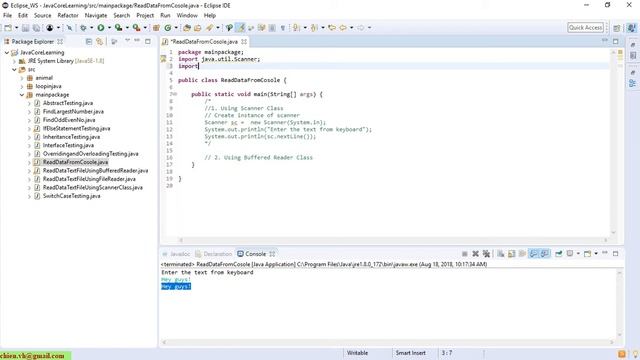Click the Open Type toolbar icon

click(x=187, y=28)
